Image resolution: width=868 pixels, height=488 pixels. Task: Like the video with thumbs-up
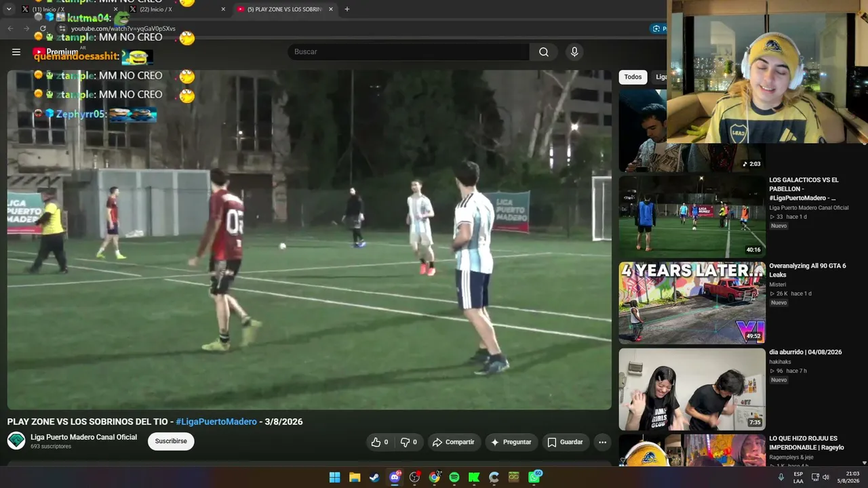coord(379,442)
